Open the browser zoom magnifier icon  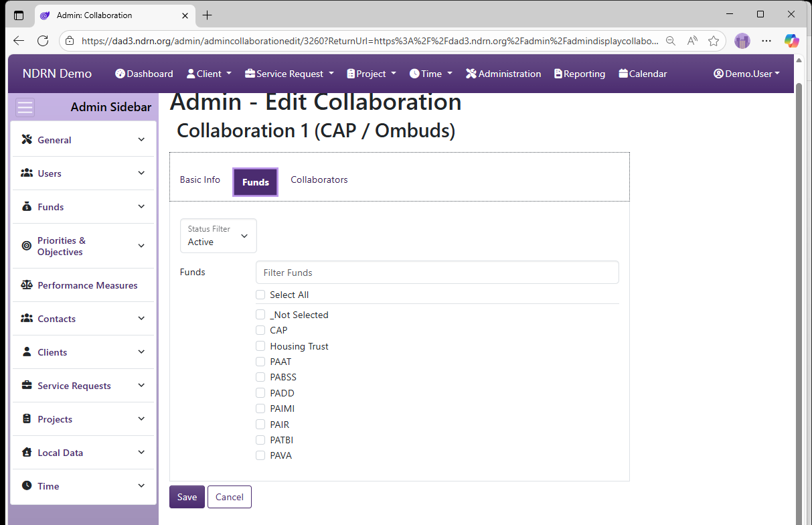[671, 41]
